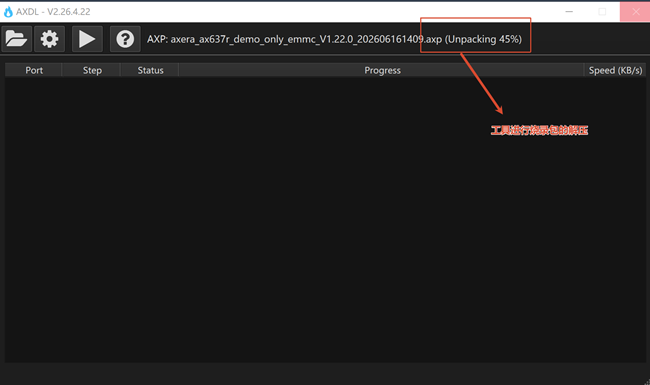Click the AXDL - V2.26.4.22 title text

pos(53,12)
